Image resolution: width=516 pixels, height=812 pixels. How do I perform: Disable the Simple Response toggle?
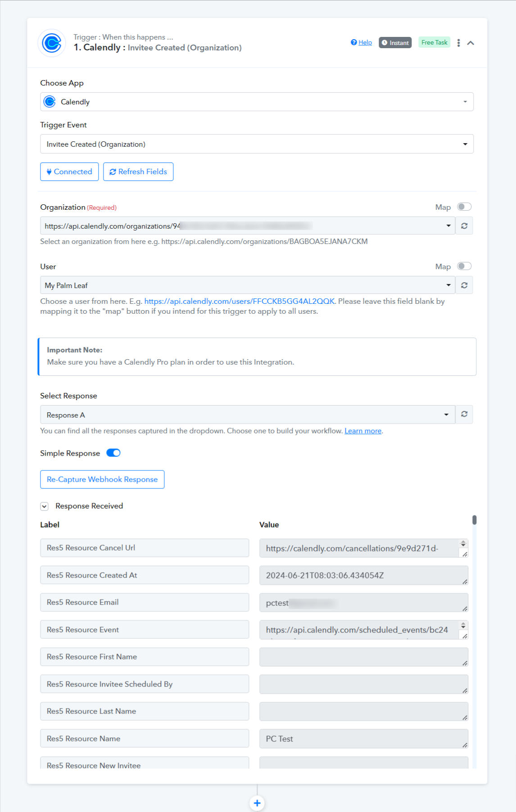tap(113, 453)
